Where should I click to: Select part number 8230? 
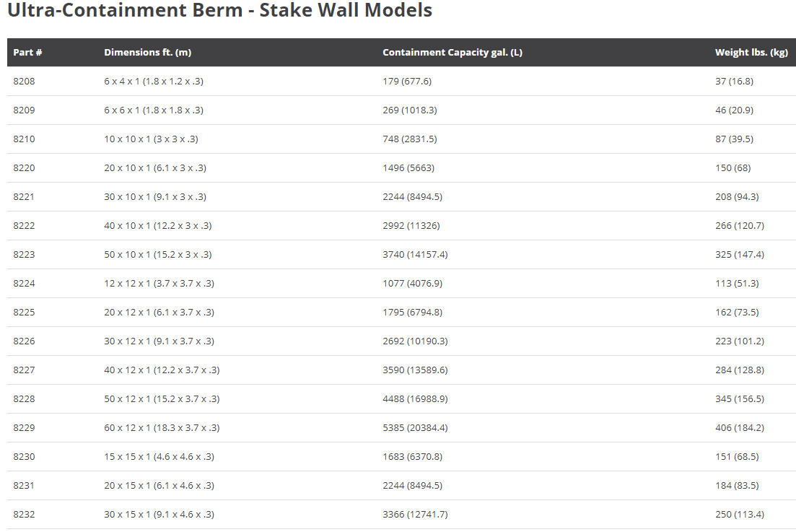click(24, 458)
